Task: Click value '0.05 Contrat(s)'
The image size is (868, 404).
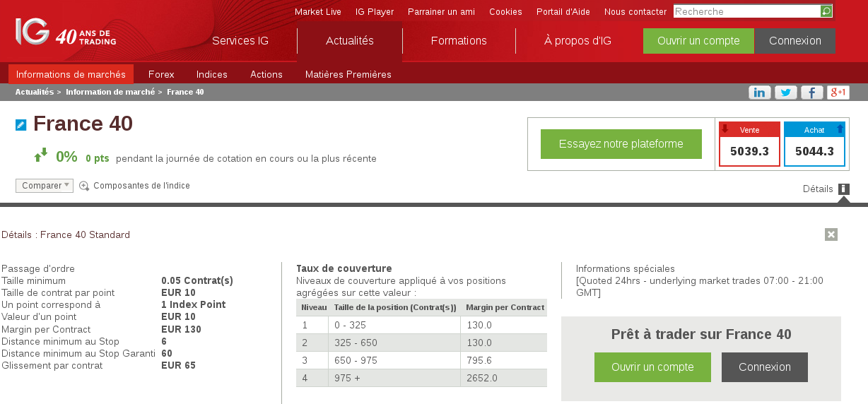Action: (197, 280)
